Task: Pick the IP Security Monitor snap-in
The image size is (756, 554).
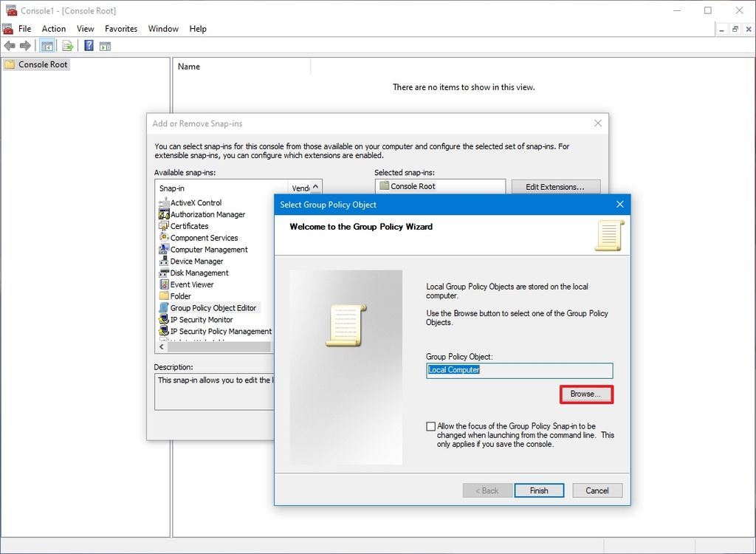Action: [201, 319]
